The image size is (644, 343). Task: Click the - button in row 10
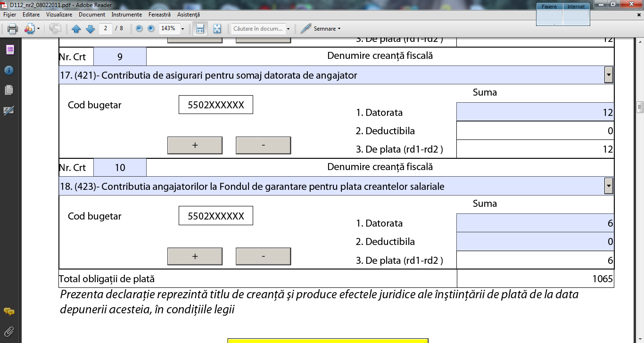263,256
